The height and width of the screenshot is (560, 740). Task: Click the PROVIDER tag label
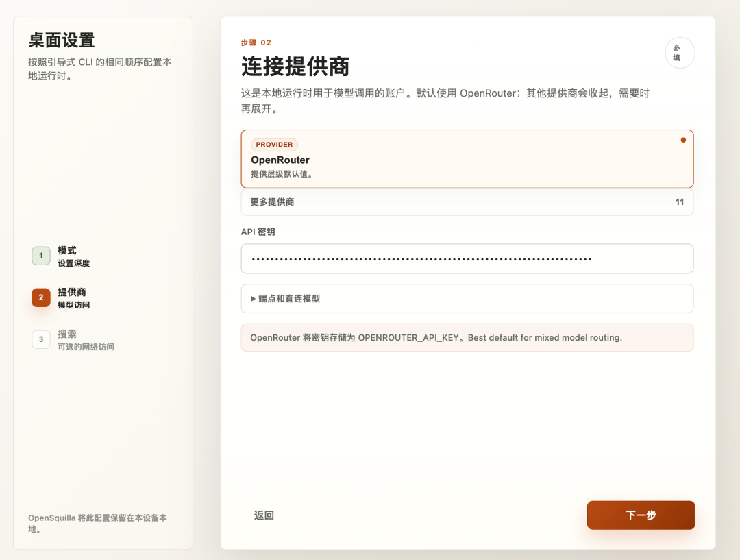click(274, 145)
